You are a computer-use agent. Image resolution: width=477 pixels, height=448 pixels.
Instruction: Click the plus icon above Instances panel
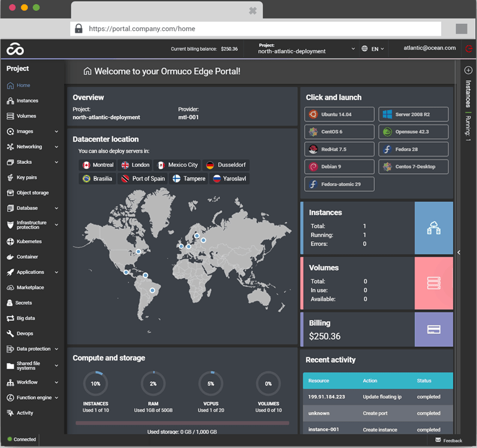coord(468,70)
